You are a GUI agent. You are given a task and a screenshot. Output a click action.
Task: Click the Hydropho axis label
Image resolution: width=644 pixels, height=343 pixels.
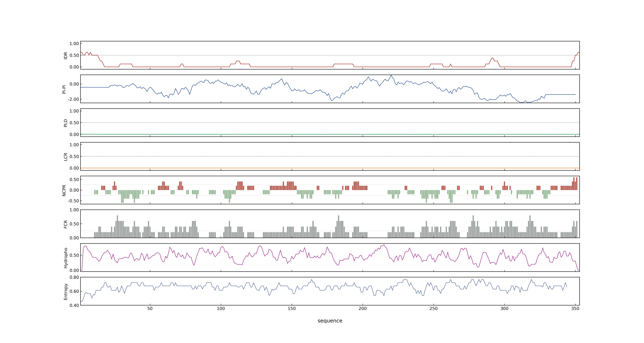[x=66, y=258]
